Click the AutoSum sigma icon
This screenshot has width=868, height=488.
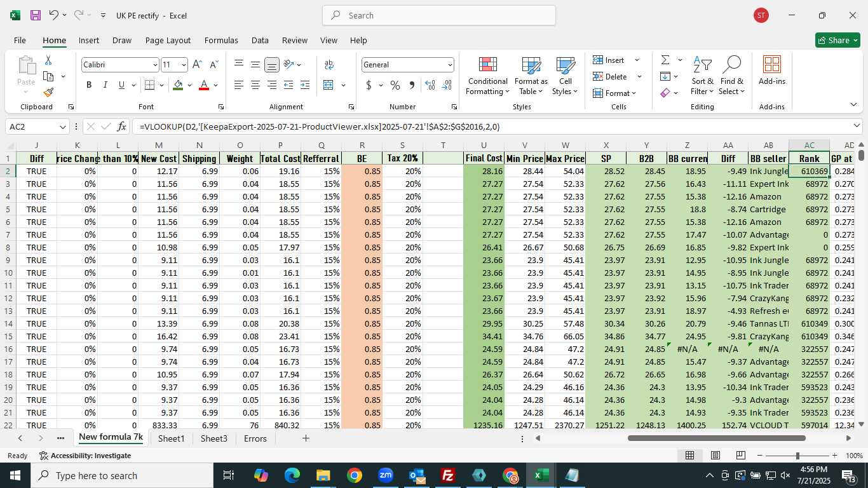pos(665,60)
